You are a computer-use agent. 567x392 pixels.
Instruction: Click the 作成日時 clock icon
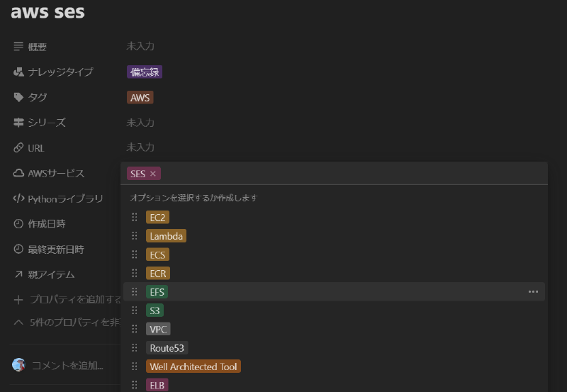[x=18, y=224]
